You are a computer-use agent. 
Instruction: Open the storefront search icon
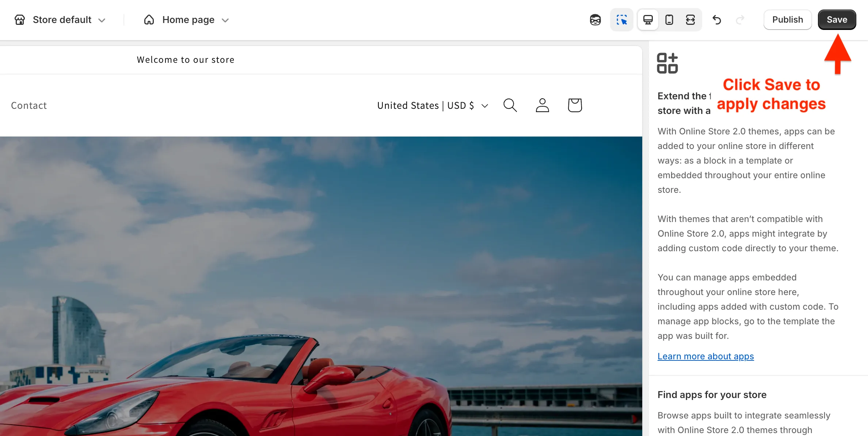coord(510,106)
